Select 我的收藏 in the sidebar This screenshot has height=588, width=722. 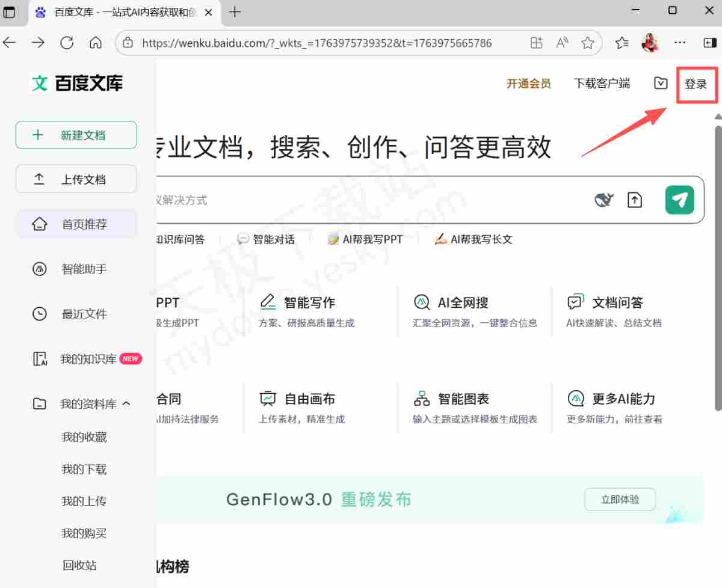[x=84, y=436]
